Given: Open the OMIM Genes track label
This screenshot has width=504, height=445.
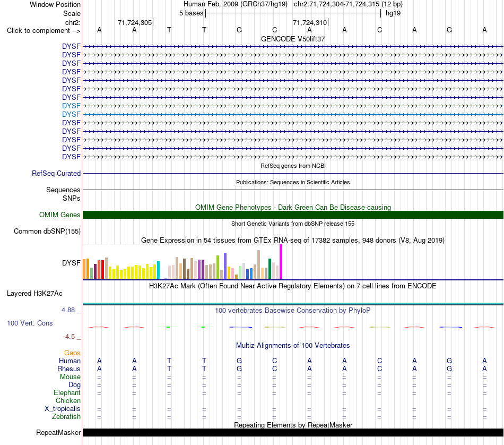Looking at the screenshot, I should click(x=59, y=215).
